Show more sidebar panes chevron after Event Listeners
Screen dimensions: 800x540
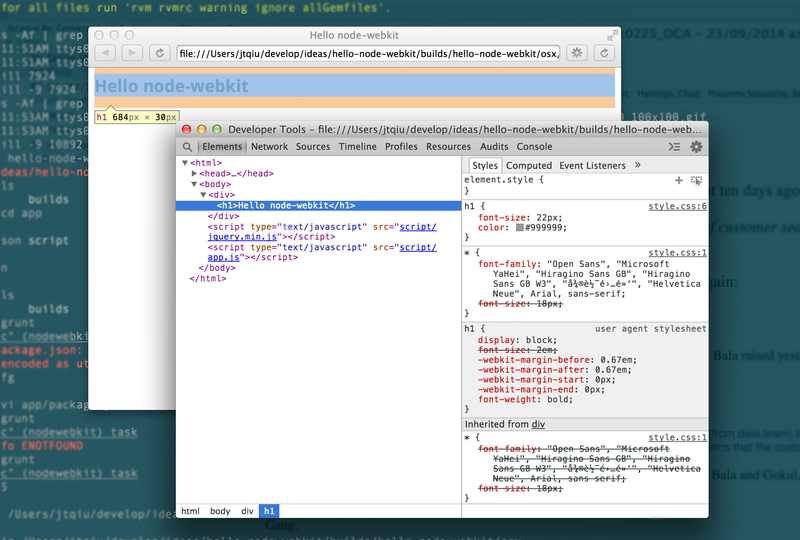point(638,165)
